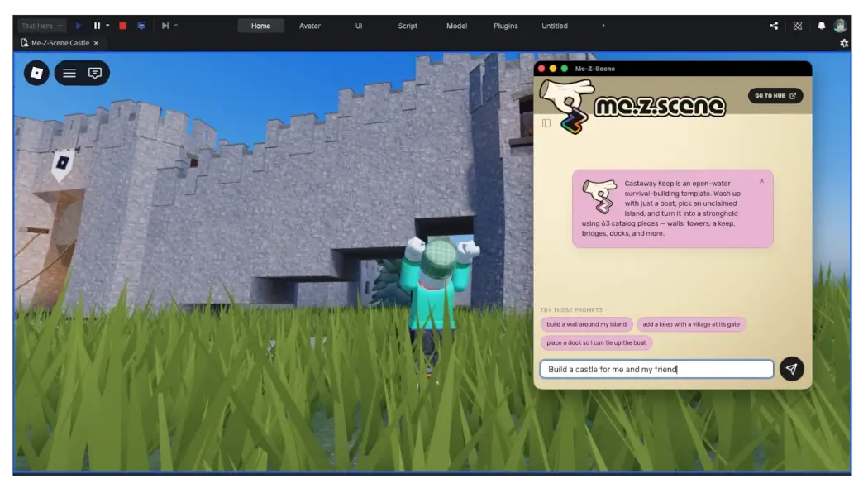
Task: Switch to the Plugins ribbon tab
Action: (505, 26)
